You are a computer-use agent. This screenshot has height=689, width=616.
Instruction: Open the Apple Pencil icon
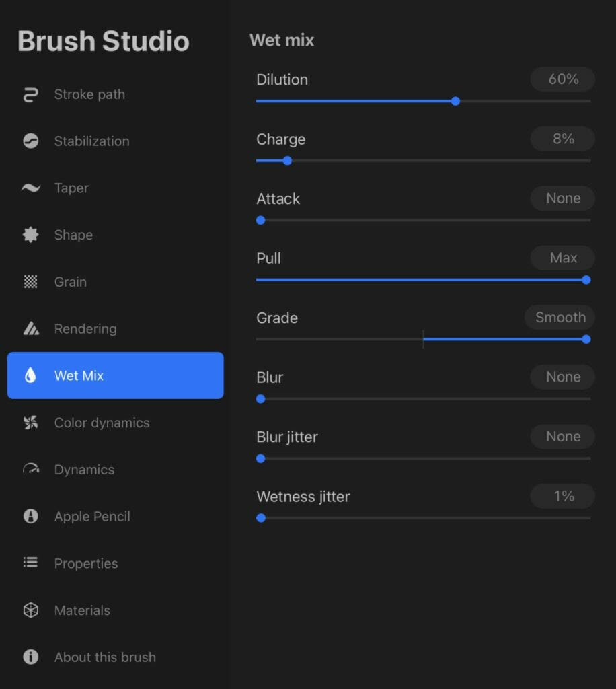pos(31,516)
